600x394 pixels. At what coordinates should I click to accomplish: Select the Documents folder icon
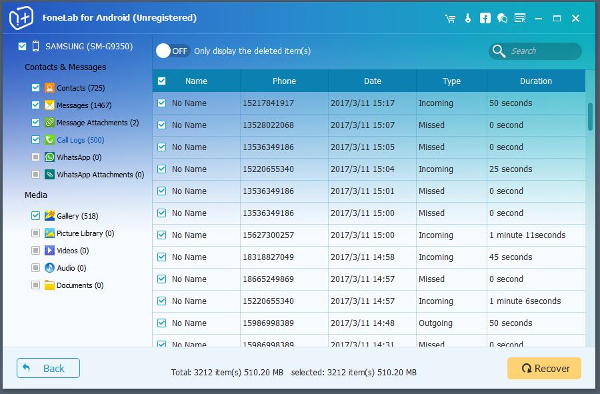pyautogui.click(x=49, y=285)
